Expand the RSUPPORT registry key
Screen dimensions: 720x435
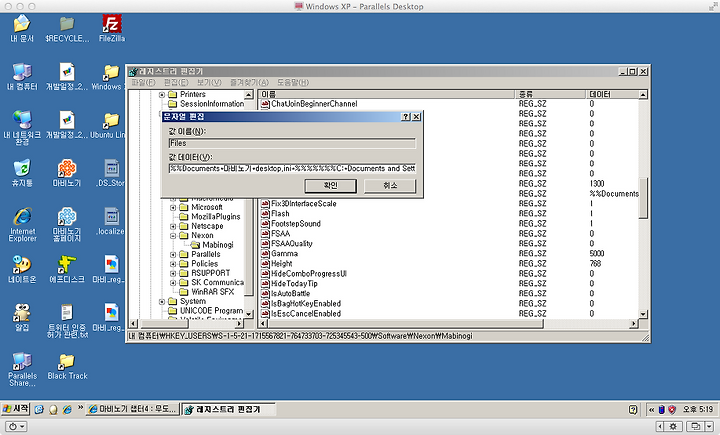(x=173, y=273)
